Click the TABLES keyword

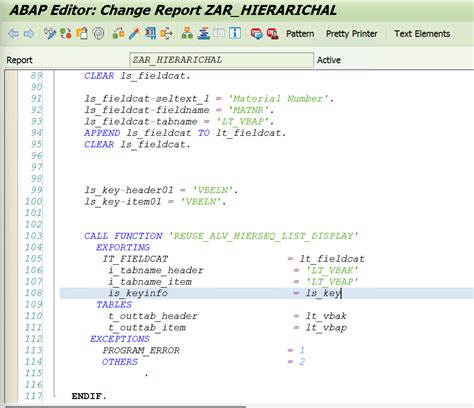click(114, 305)
